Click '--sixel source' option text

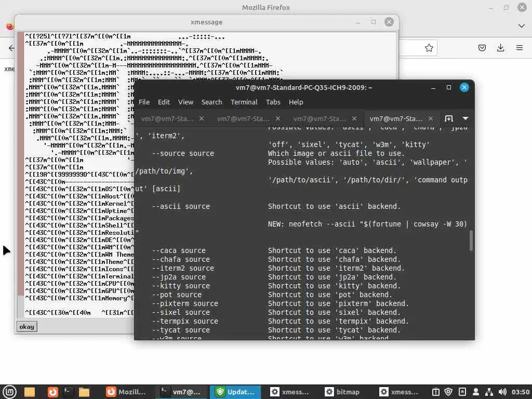click(x=180, y=312)
